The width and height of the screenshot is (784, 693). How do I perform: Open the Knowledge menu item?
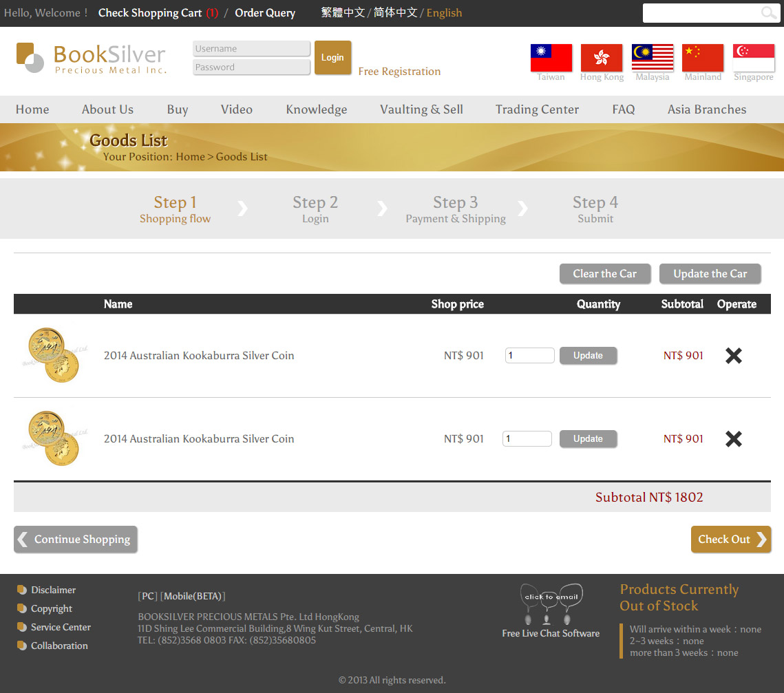(316, 109)
